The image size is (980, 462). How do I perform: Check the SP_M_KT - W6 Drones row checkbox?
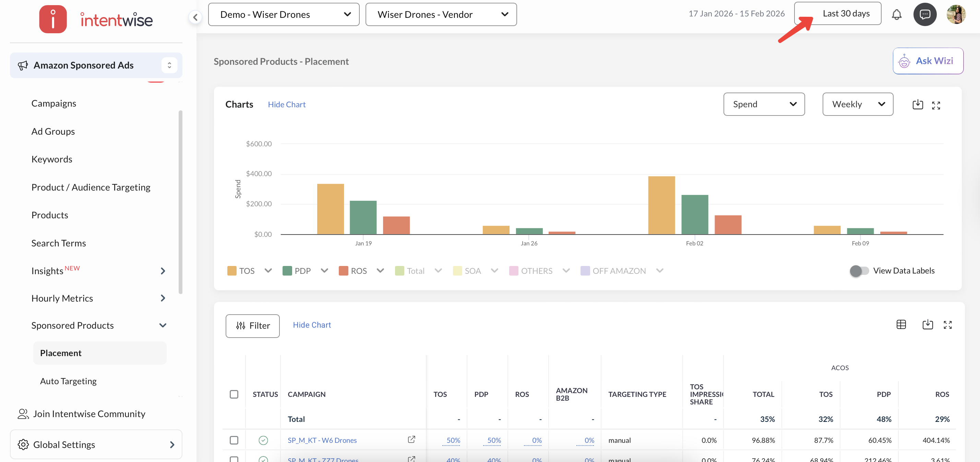[234, 440]
